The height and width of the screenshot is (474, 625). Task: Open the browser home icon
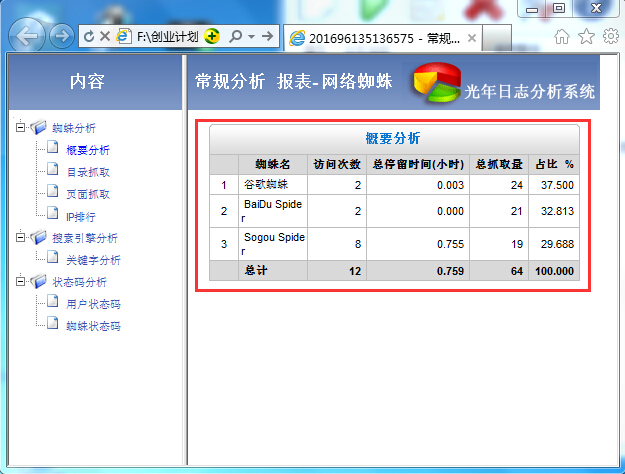(563, 36)
